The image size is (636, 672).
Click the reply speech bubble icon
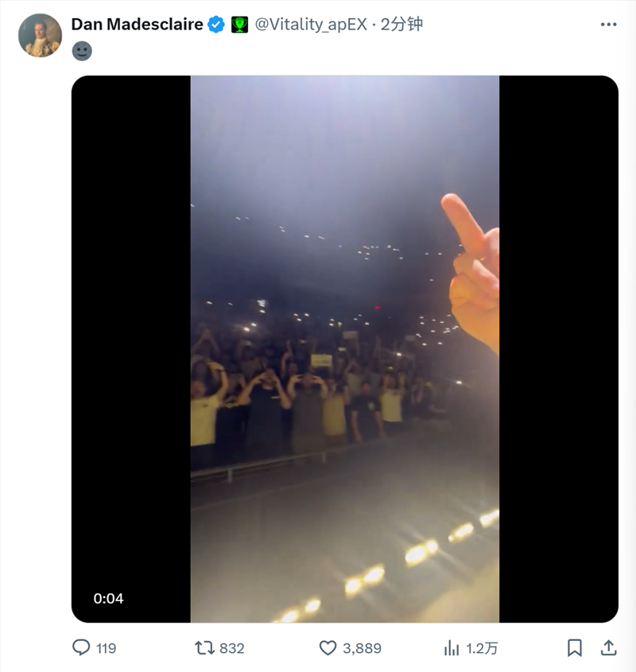point(81,647)
